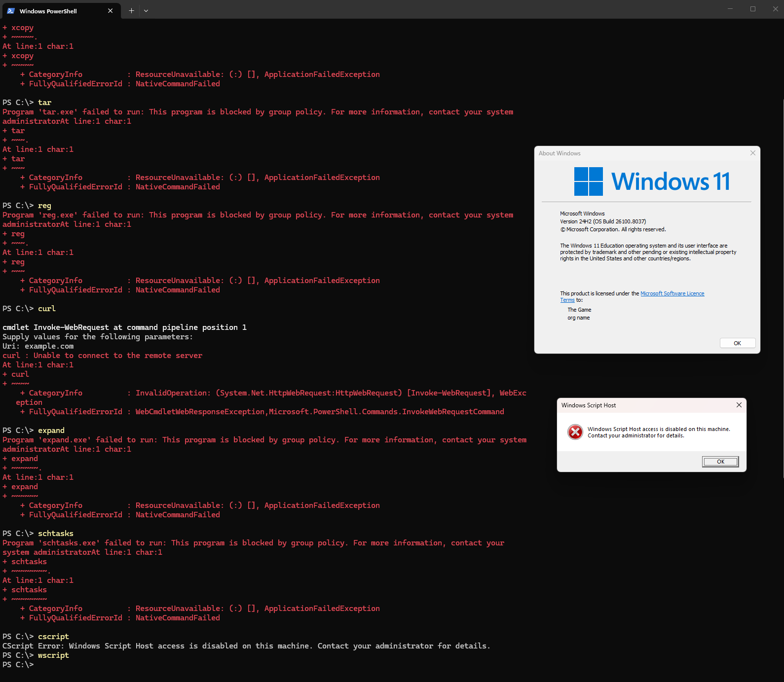The height and width of the screenshot is (682, 784).
Task: Select the Windows PowerShell tab
Action: [x=61, y=11]
